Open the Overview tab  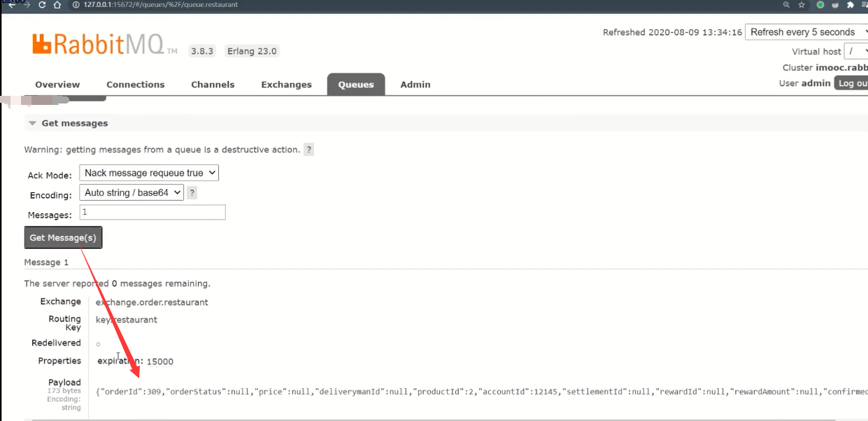point(57,85)
